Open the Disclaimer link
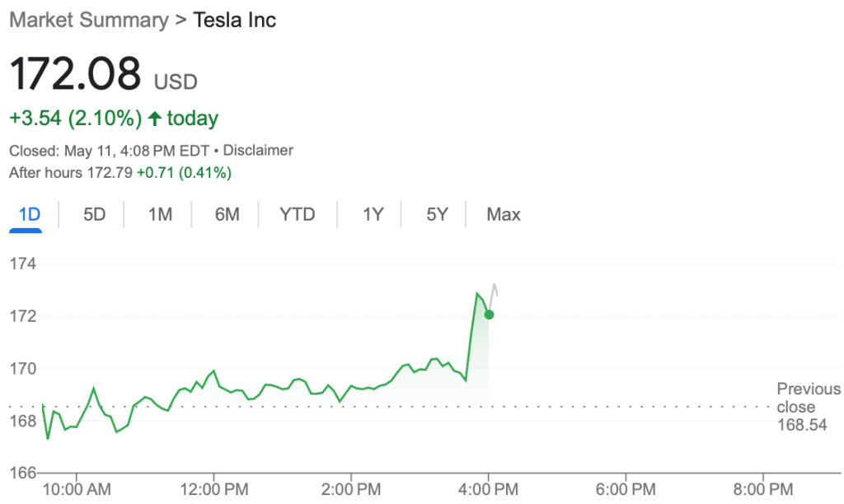 258,150
